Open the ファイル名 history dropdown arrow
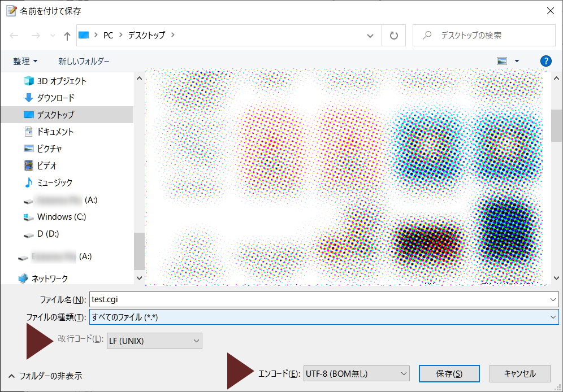Screen dimensions: 563x392 pos(553,299)
